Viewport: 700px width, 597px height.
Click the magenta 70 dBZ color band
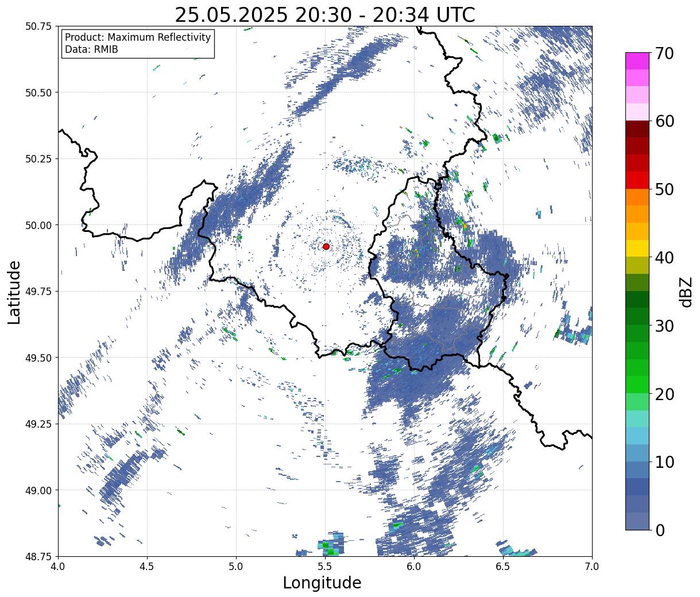[x=637, y=61]
